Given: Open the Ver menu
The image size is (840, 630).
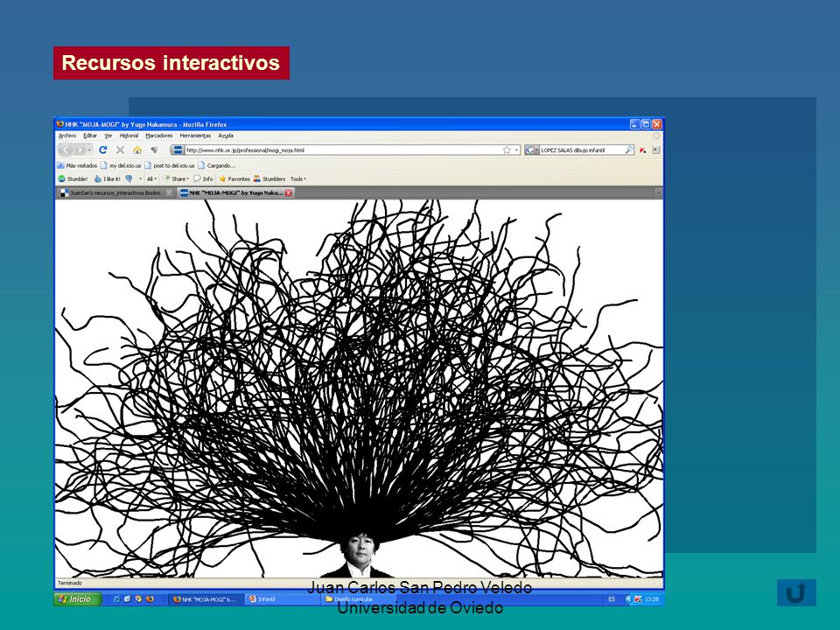Looking at the screenshot, I should point(108,136).
